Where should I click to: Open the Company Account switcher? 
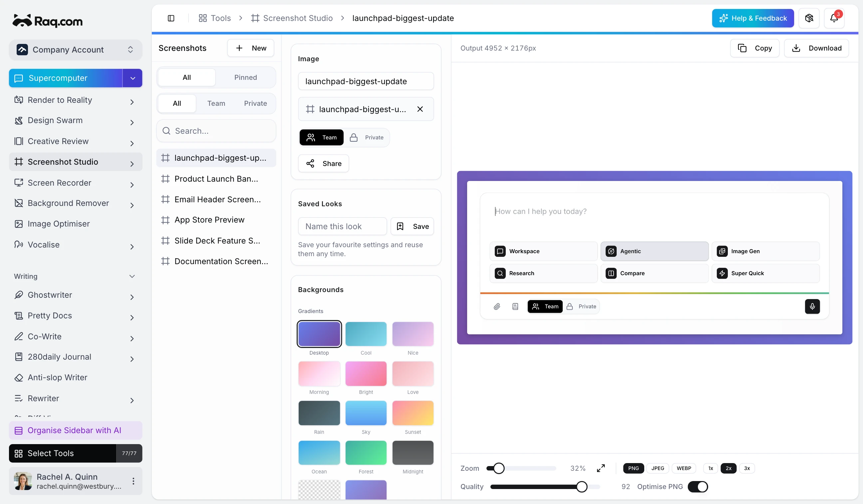tap(75, 50)
